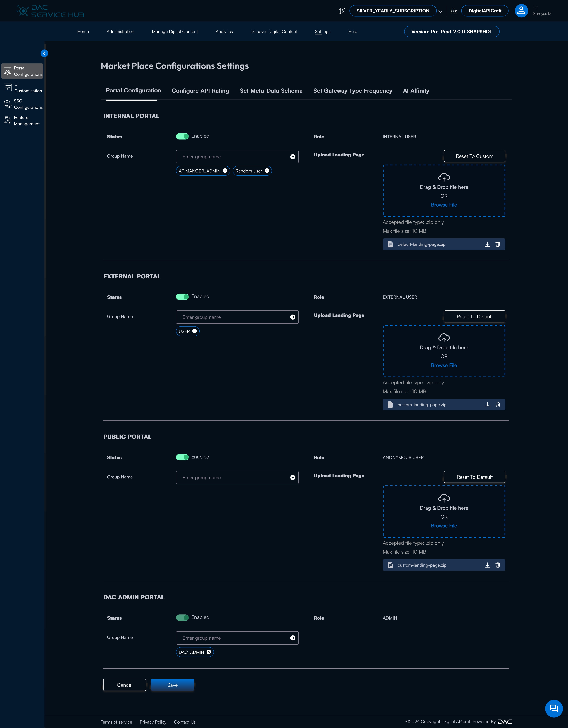Open the Administration menu

coord(120,31)
